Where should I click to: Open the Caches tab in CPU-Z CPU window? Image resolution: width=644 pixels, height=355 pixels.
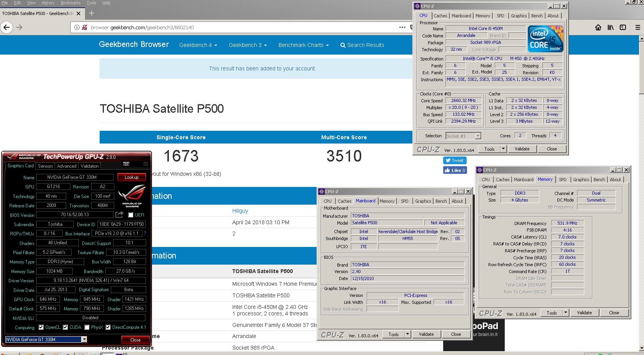pos(440,16)
